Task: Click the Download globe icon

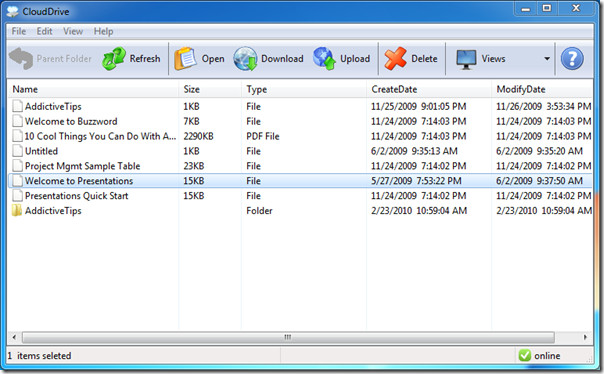Action: (245, 59)
